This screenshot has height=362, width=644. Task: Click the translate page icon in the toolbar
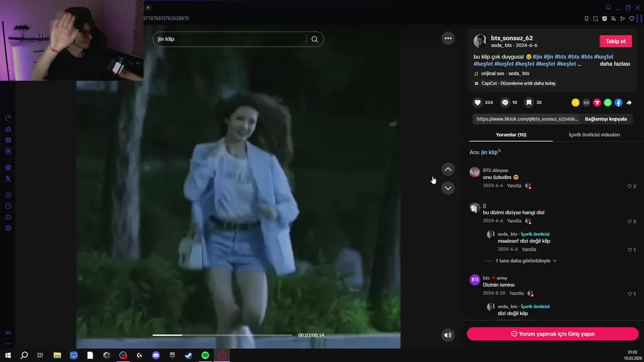click(x=613, y=19)
